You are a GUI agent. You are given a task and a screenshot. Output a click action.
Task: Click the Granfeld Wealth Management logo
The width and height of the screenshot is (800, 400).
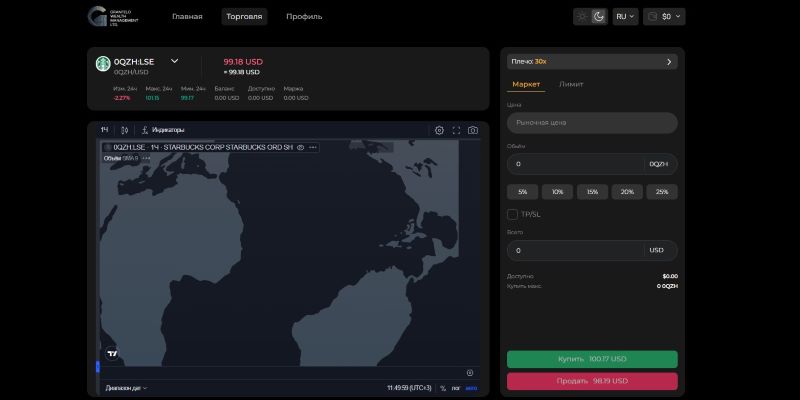pos(113,16)
